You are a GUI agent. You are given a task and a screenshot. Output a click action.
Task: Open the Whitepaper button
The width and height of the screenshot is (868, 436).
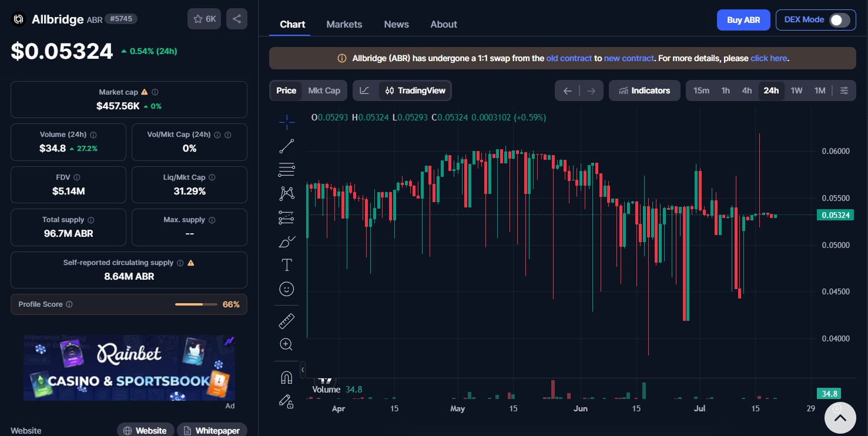tap(211, 431)
